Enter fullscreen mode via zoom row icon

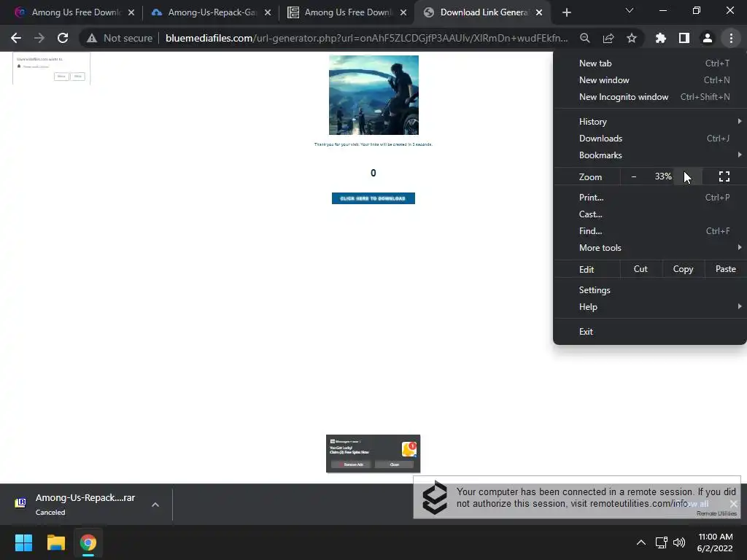(x=724, y=176)
